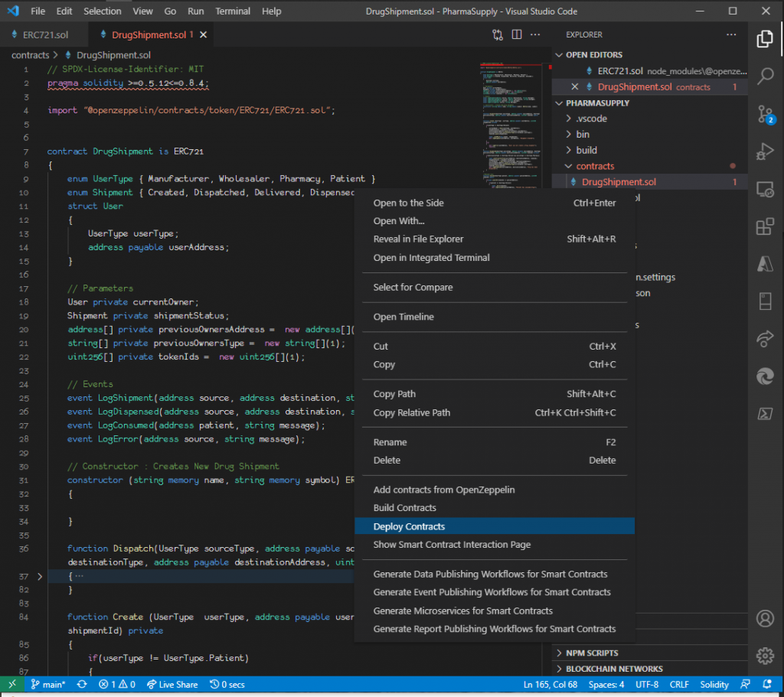This screenshot has height=697, width=784.
Task: Click the Compare Changes editor icon
Action: point(498,34)
